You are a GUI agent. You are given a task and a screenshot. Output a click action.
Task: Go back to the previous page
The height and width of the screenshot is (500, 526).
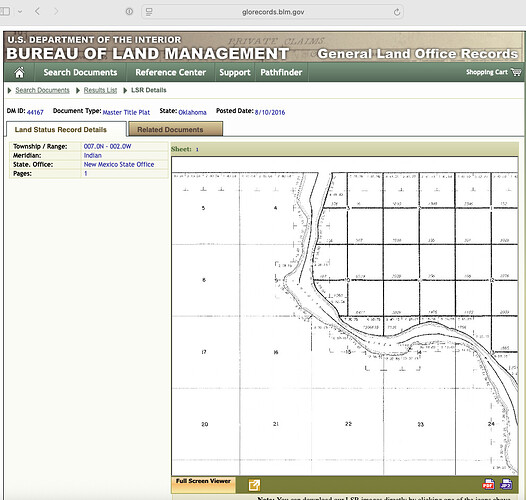pos(37,11)
